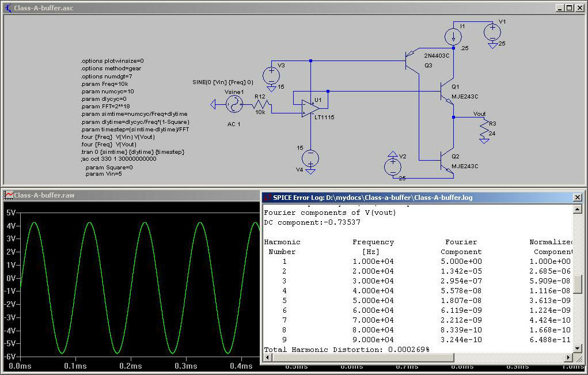Click the Q3 2N4403C transistor
This screenshot has height=375, width=588.
(x=413, y=60)
